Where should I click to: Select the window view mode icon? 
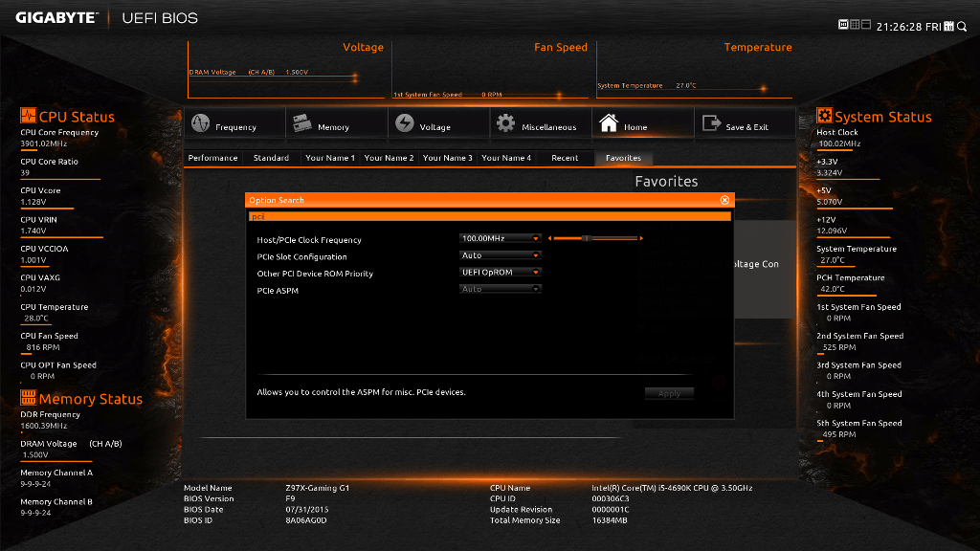click(x=866, y=24)
